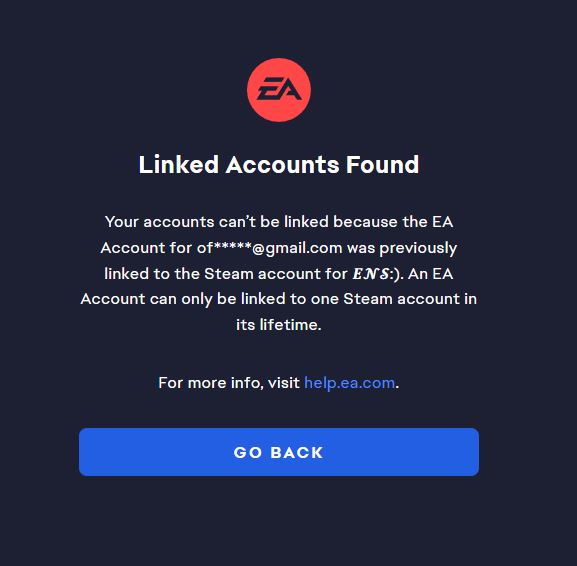The height and width of the screenshot is (566, 577).
Task: Click the stylized ENS:) Steam account name
Action: tap(376, 274)
